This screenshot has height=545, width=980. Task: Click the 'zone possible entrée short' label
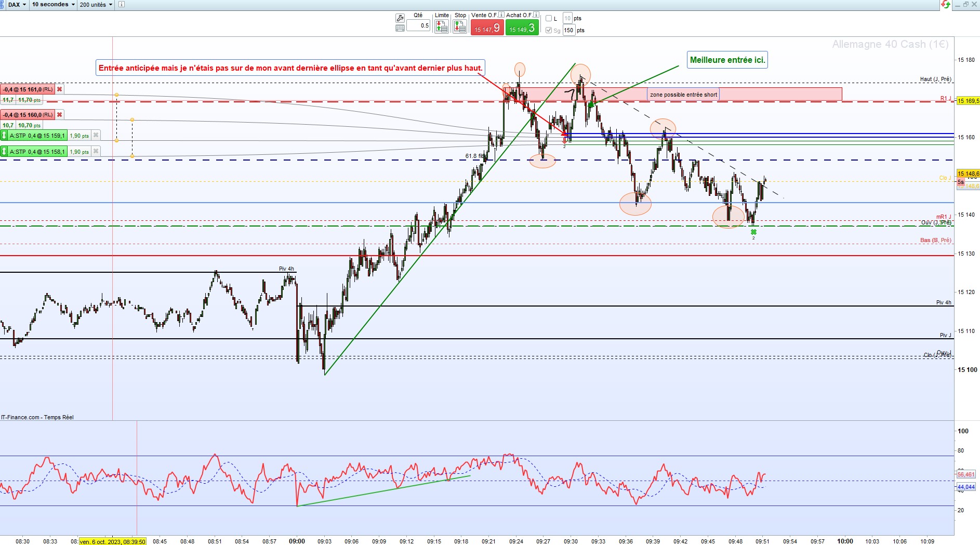683,95
